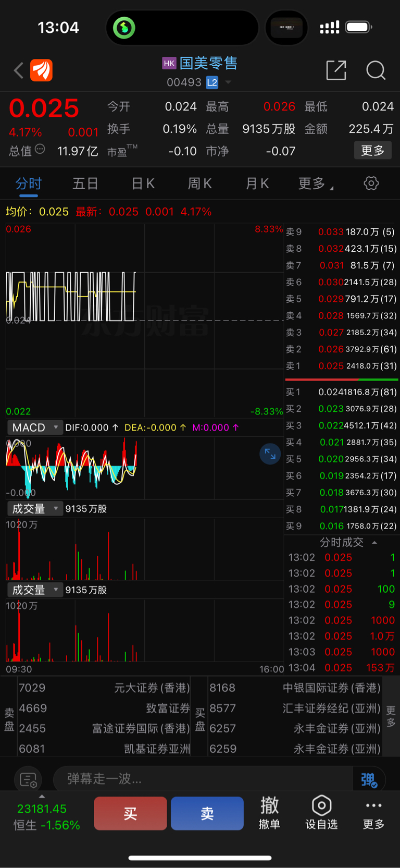400x868 pixels.
Task: Tap broker 4669 致富证券
Action: tap(104, 708)
